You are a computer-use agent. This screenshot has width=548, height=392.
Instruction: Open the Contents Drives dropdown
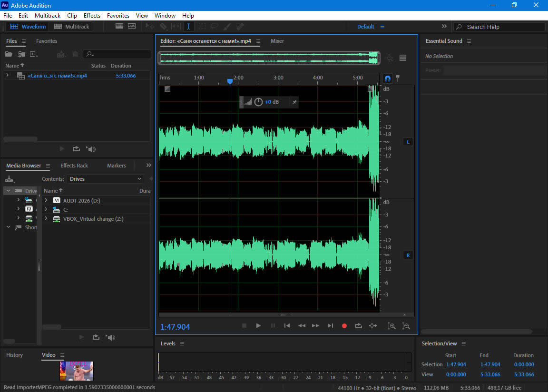pos(106,179)
